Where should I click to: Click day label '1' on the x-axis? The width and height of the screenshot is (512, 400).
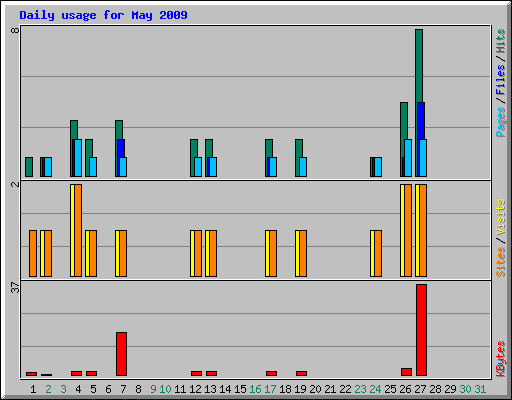(x=33, y=389)
